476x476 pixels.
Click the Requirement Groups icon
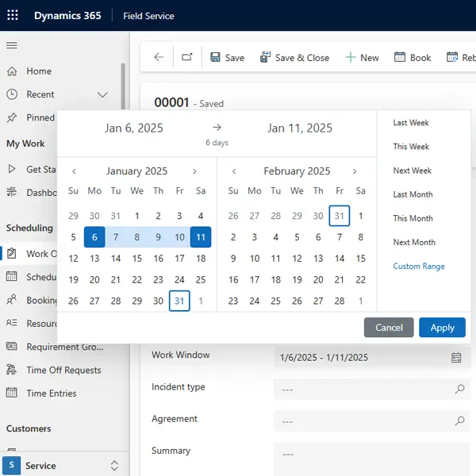pos(12,347)
